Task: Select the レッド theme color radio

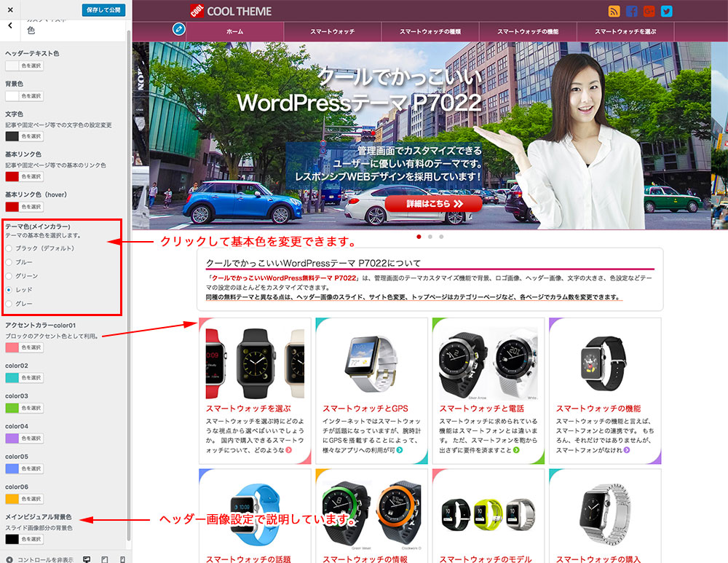Action: click(9, 290)
